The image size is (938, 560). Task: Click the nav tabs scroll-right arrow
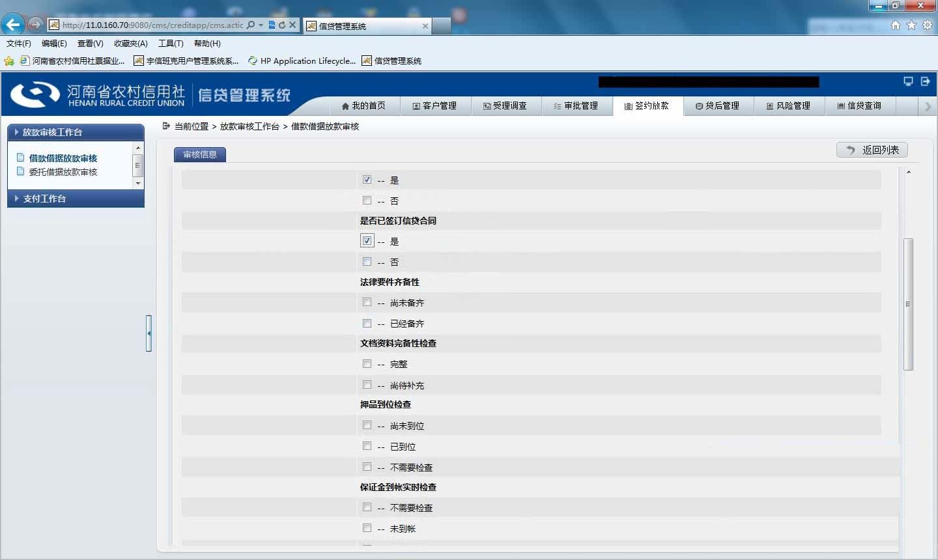coord(928,106)
